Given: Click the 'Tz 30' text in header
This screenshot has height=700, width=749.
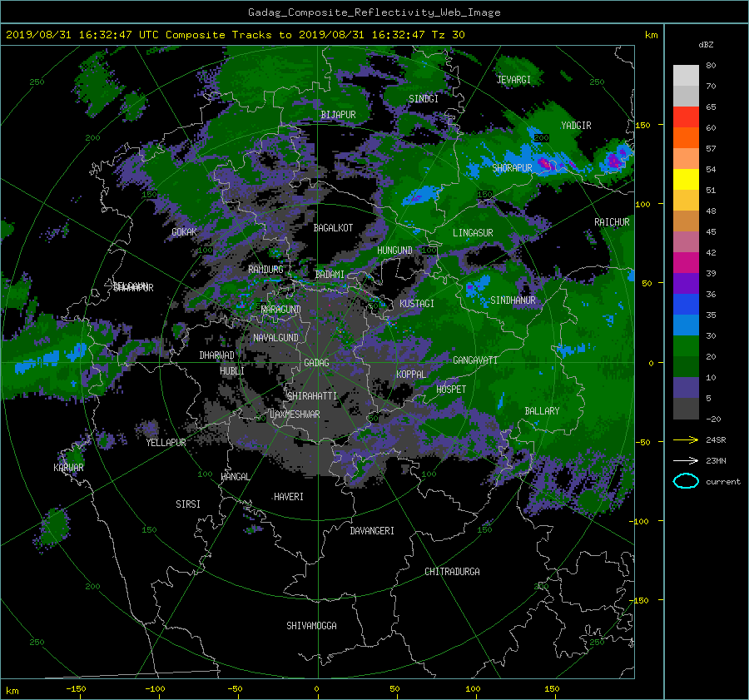Looking at the screenshot, I should tap(448, 35).
